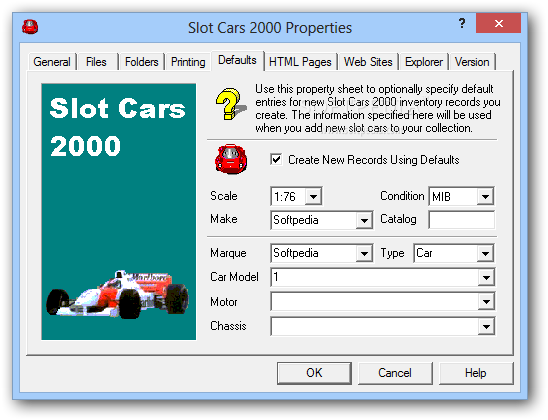Click the Slot Cars 2000 race car picture
The image size is (548, 420).
[119, 212]
